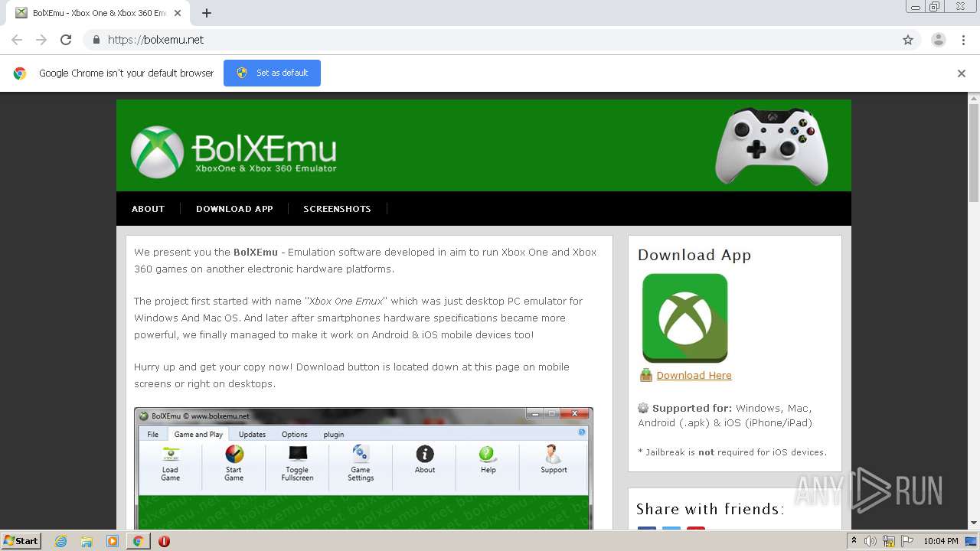The width and height of the screenshot is (980, 551).
Task: Click the gear icon beside Supported for
Action: [x=643, y=408]
